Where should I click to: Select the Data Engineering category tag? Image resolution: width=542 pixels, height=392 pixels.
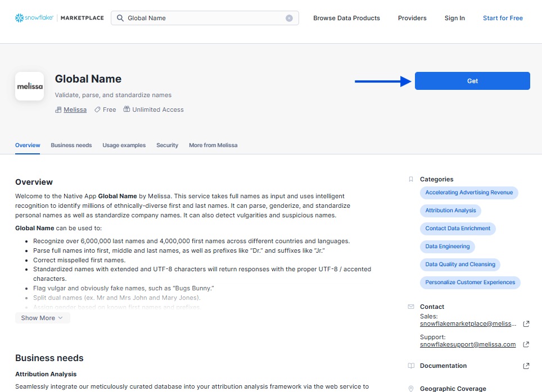click(x=448, y=246)
